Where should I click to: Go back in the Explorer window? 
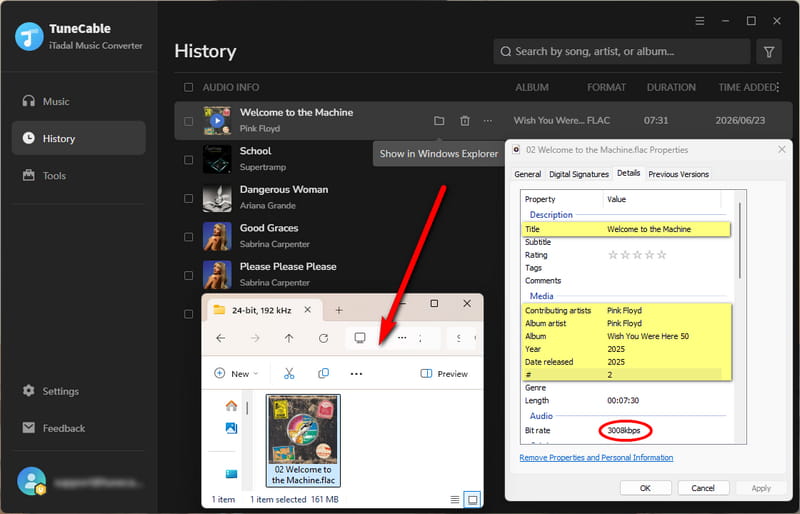tap(220, 338)
